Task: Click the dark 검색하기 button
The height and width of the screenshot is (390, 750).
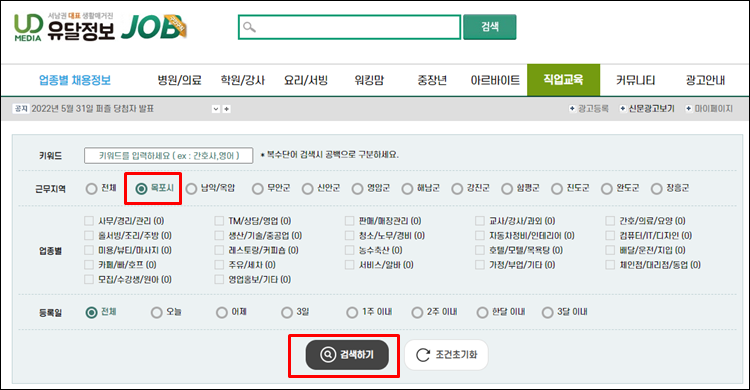Action: (347, 355)
